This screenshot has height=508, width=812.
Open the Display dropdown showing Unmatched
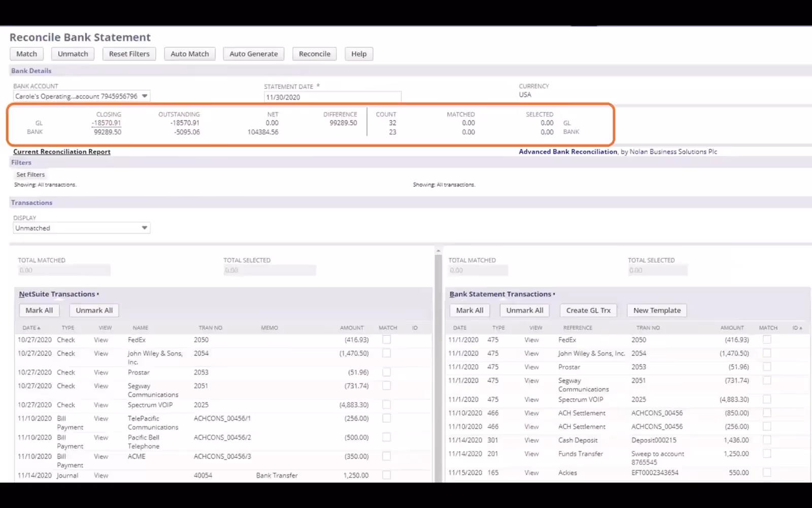click(145, 228)
